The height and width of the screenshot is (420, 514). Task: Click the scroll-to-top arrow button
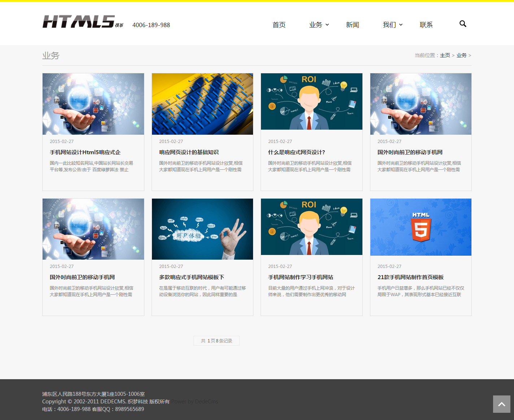point(501,404)
